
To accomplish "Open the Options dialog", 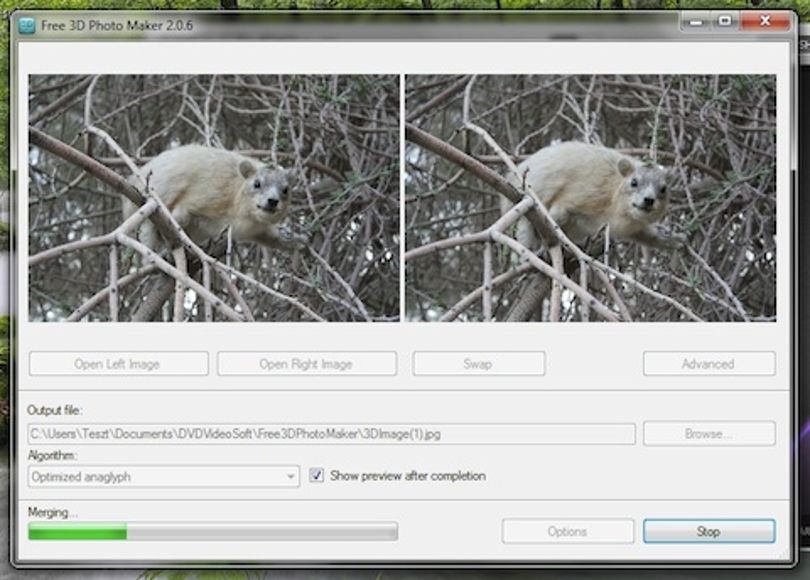I will click(x=568, y=531).
